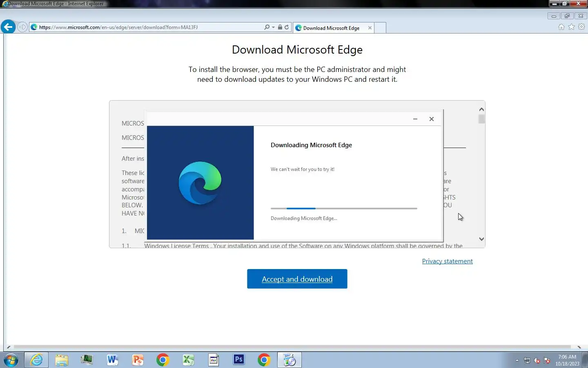Click the network tray icon
This screenshot has height=368, width=588.
click(527, 360)
